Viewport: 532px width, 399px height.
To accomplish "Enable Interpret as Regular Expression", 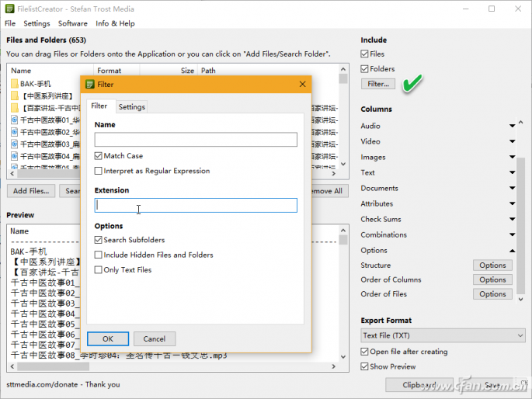I will 99,171.
